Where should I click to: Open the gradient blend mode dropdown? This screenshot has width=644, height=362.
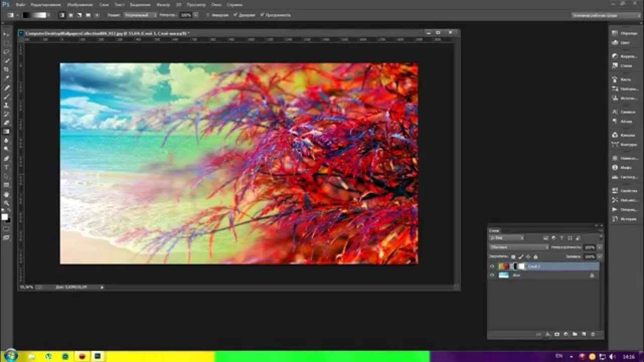pyautogui.click(x=140, y=15)
